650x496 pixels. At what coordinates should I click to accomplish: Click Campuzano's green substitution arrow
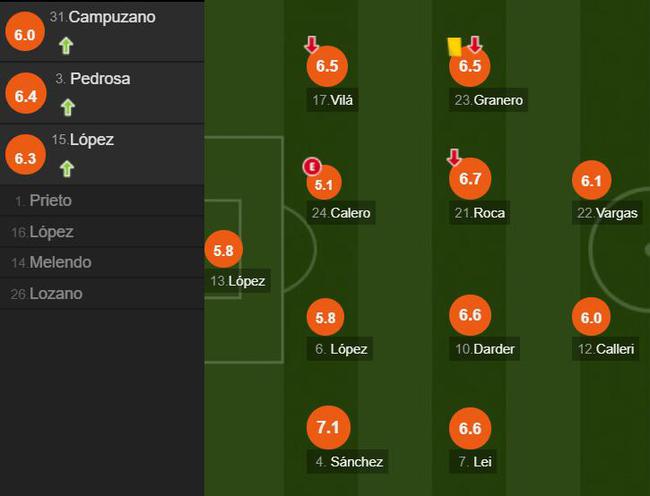[x=66, y=44]
